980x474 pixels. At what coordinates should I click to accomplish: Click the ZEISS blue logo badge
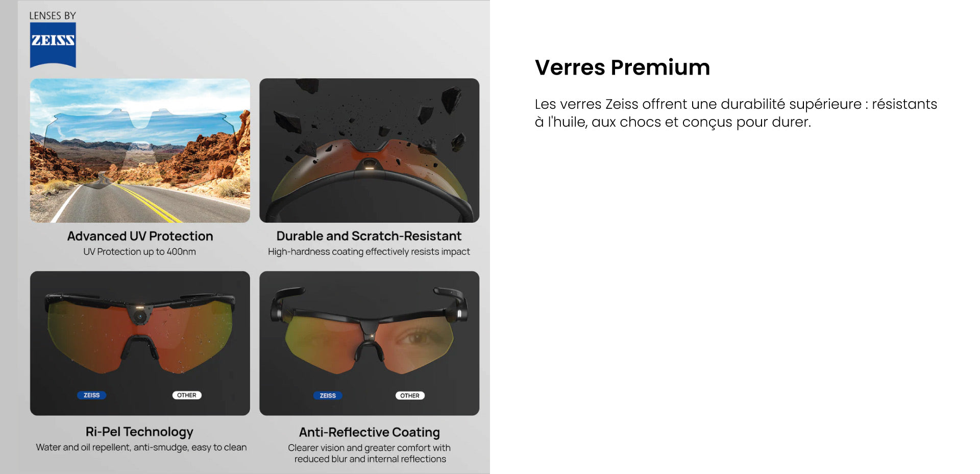(53, 45)
